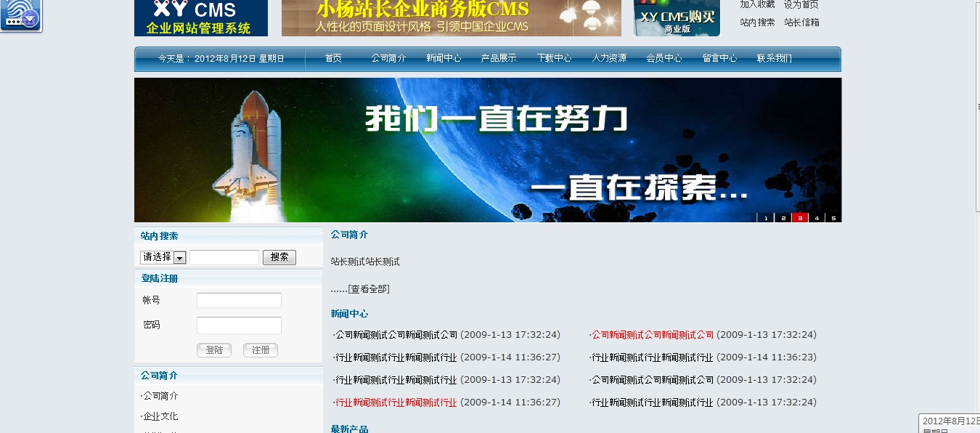Go to 新闻中心 in the navigation bar
Viewport: 980px width, 433px height.
[444, 58]
